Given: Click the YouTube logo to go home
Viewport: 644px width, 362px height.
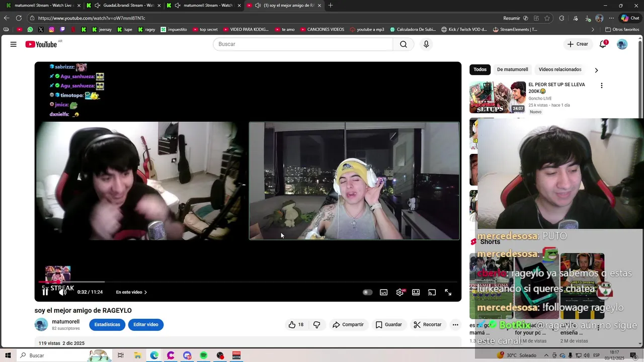Looking at the screenshot, I should pos(41,44).
